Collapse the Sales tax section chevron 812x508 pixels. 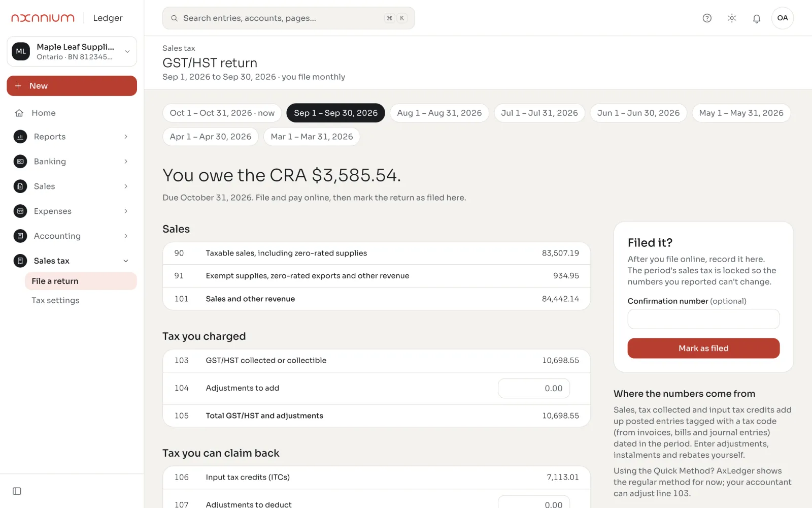tap(126, 261)
